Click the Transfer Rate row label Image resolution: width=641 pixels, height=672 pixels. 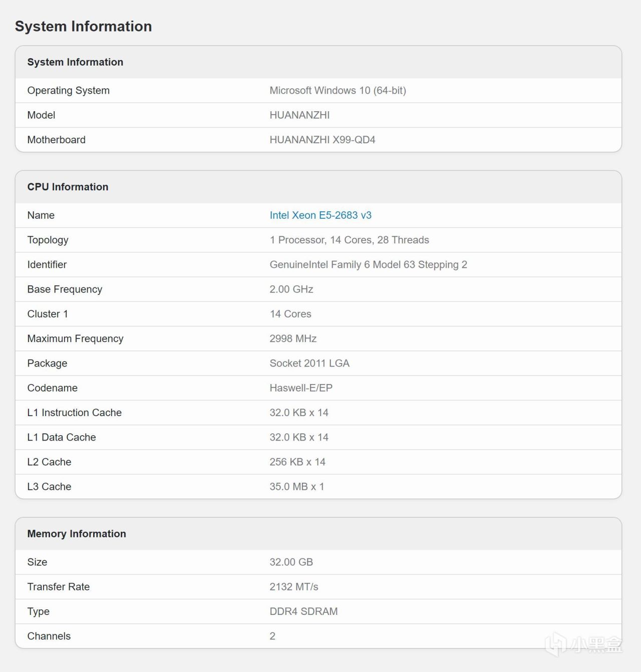58,587
